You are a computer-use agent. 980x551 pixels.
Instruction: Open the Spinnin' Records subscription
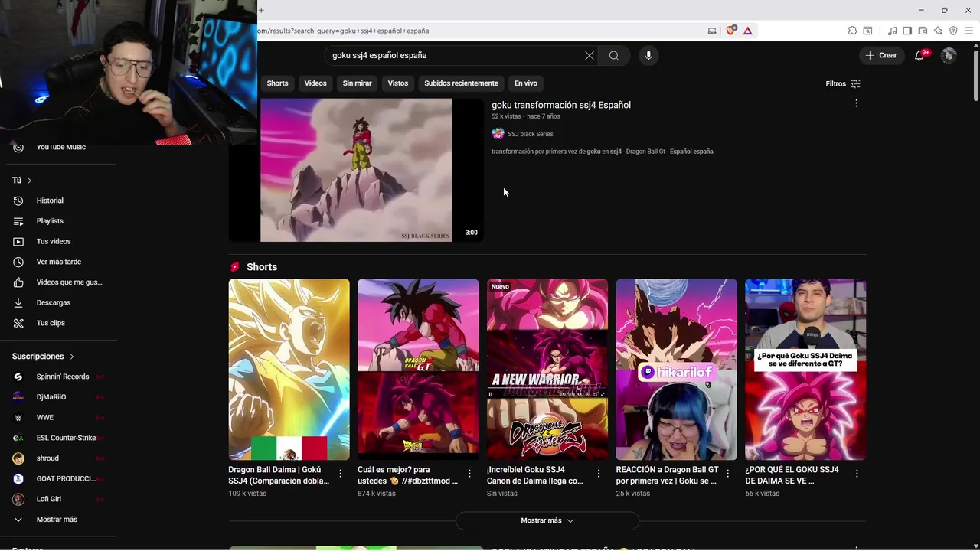(x=64, y=377)
